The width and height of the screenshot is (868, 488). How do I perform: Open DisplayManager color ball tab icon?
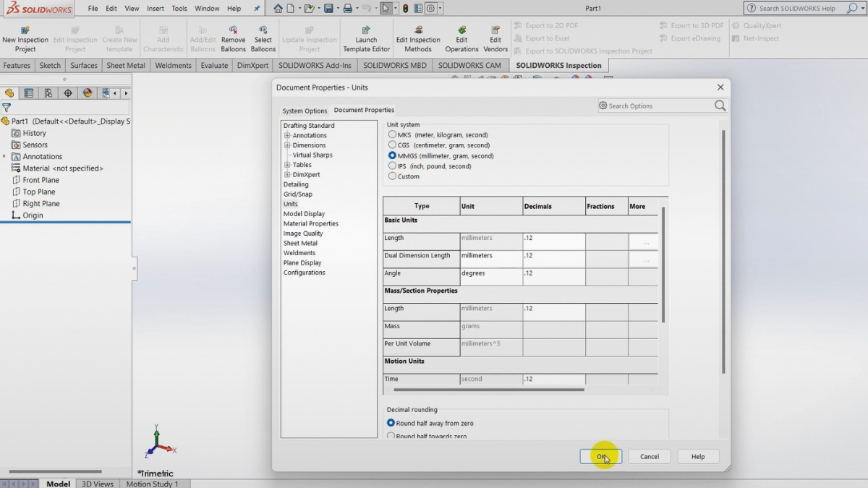pos(88,93)
